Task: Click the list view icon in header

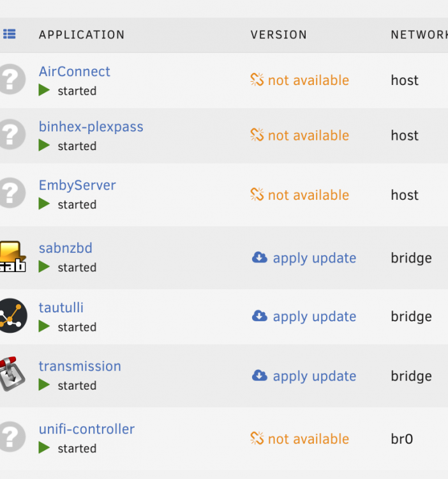Action: coord(10,34)
